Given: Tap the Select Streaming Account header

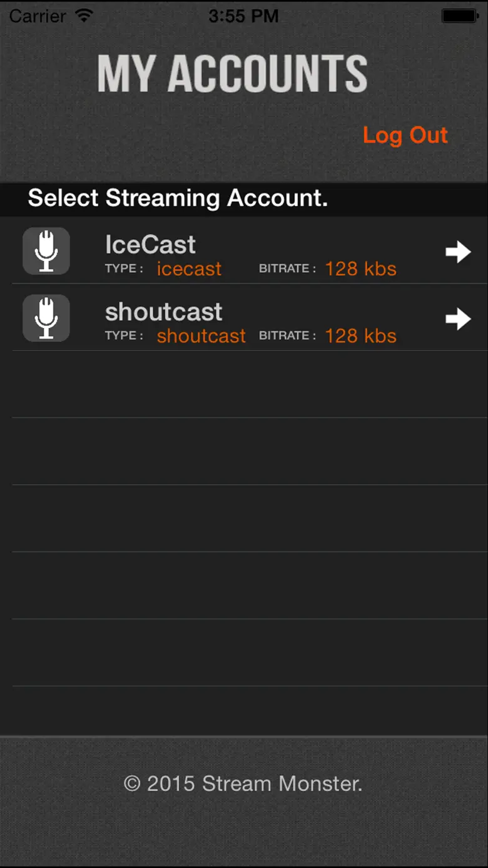Looking at the screenshot, I should point(178,198).
